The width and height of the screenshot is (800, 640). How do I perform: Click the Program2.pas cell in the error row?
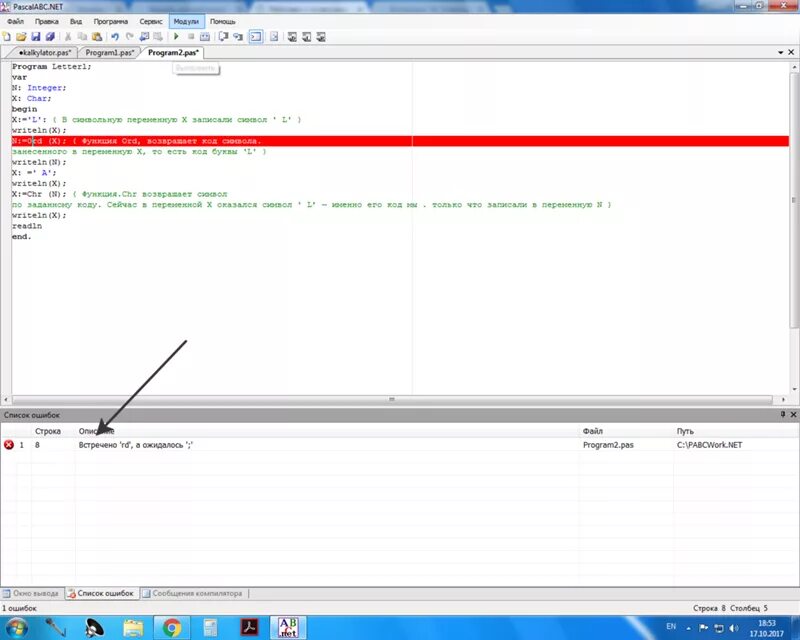(x=608, y=445)
